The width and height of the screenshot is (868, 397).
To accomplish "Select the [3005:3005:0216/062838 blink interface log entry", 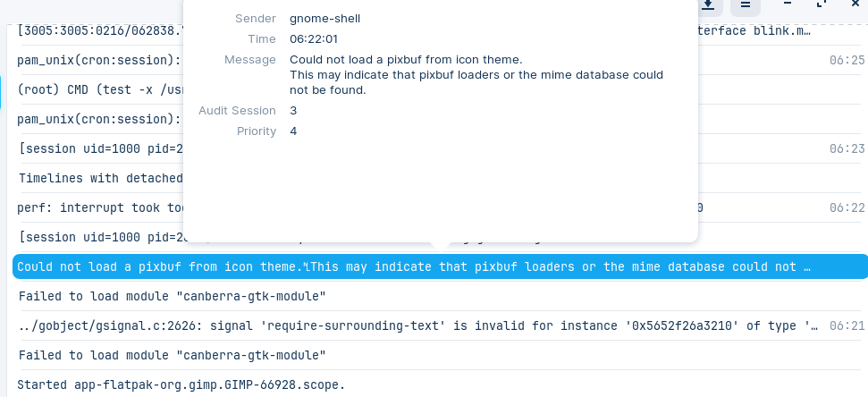I will pos(440,31).
